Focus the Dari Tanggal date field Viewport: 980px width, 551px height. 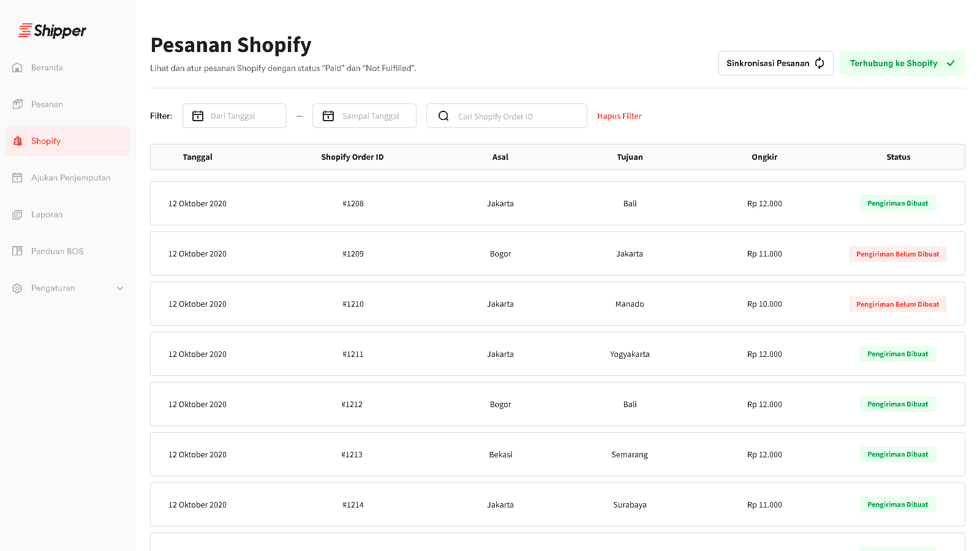235,116
